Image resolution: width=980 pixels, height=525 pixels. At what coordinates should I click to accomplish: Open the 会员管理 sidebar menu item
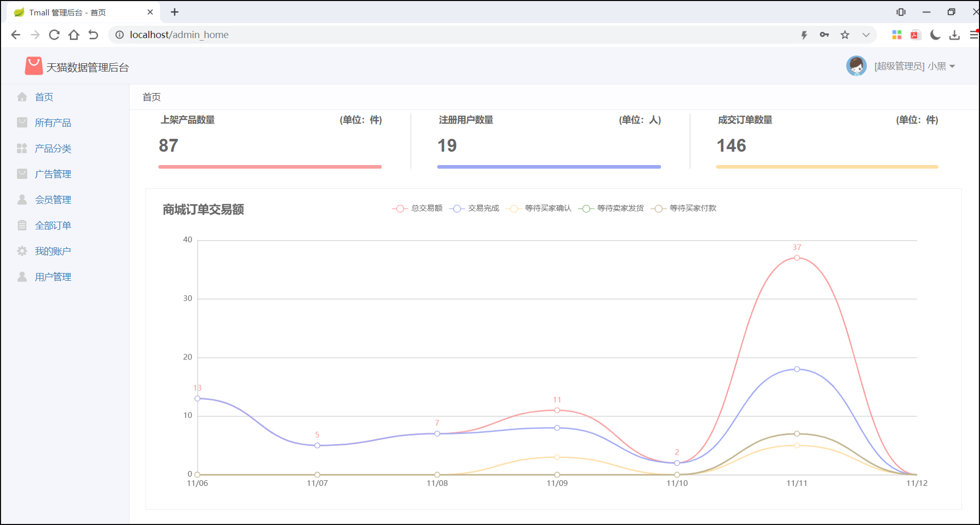(x=53, y=200)
